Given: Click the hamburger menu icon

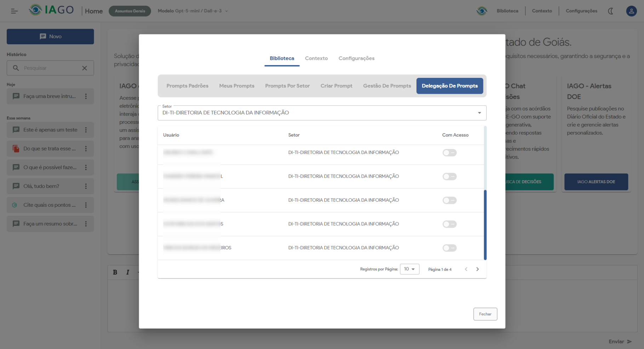Looking at the screenshot, I should point(14,11).
